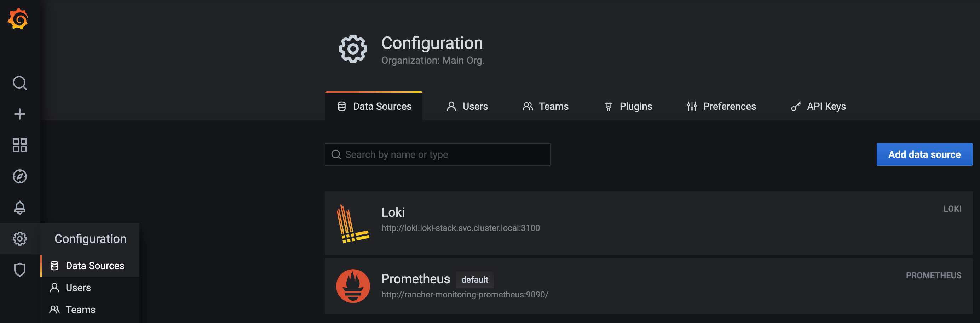This screenshot has height=323, width=980.
Task: Click the Create (+) icon in sidebar
Action: point(19,113)
